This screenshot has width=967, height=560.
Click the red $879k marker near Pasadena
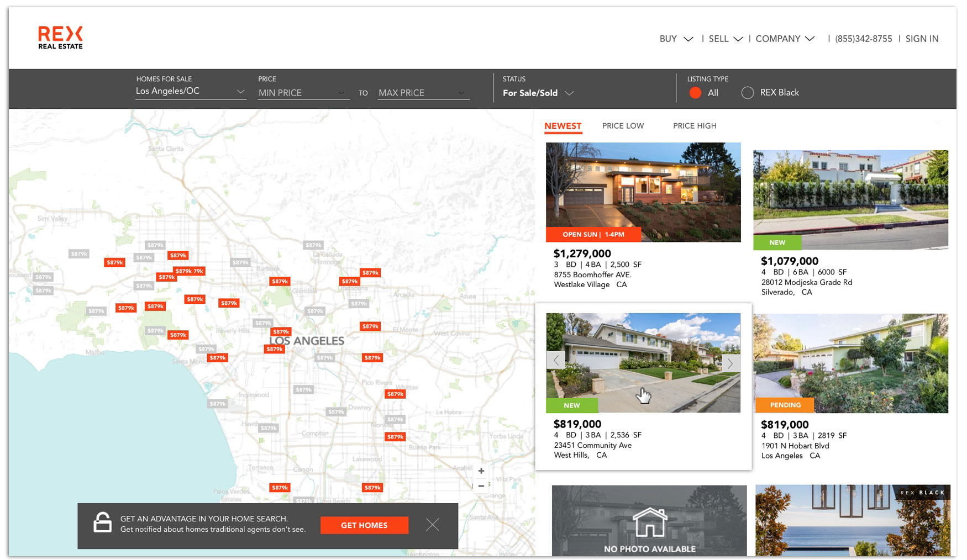point(350,281)
